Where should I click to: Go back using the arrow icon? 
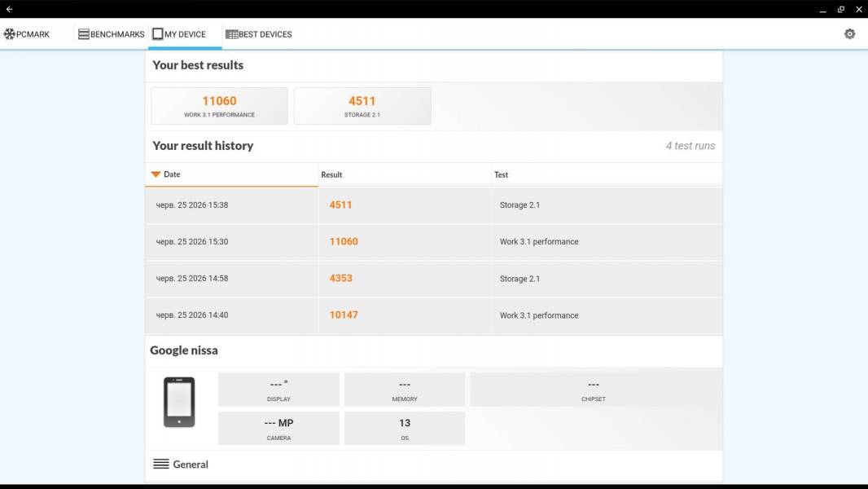[x=10, y=9]
